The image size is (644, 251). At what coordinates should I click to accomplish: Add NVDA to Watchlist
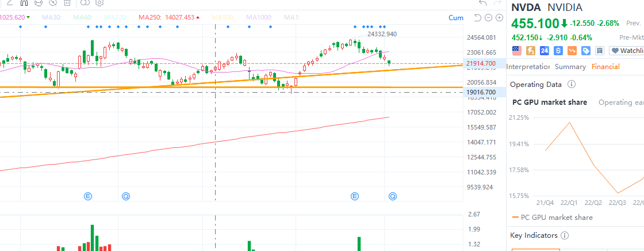pos(627,51)
